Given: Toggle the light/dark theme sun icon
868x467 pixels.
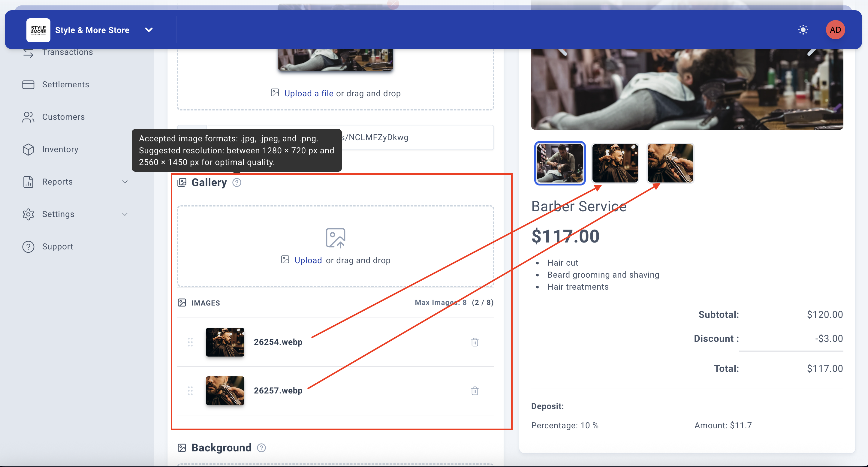Looking at the screenshot, I should [x=803, y=30].
